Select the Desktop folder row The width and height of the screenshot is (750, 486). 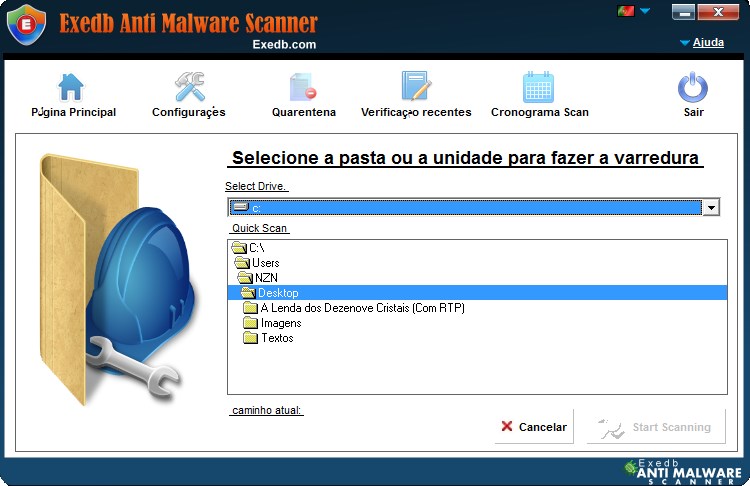477,293
